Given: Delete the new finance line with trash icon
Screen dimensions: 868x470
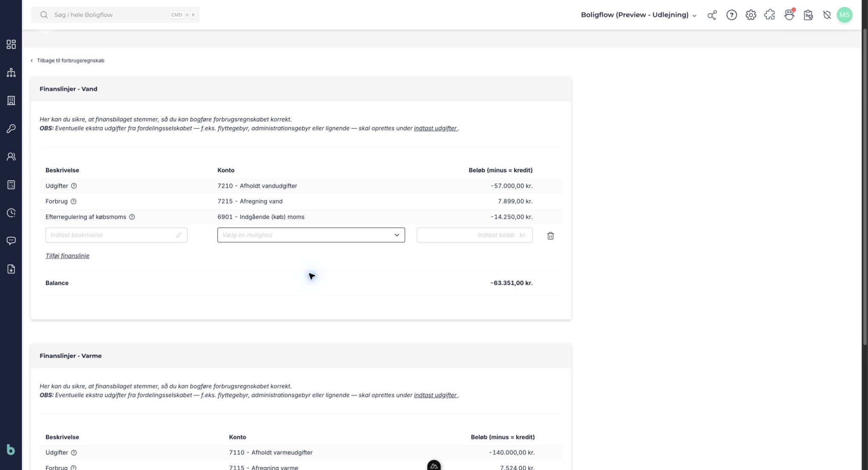Looking at the screenshot, I should tap(550, 235).
